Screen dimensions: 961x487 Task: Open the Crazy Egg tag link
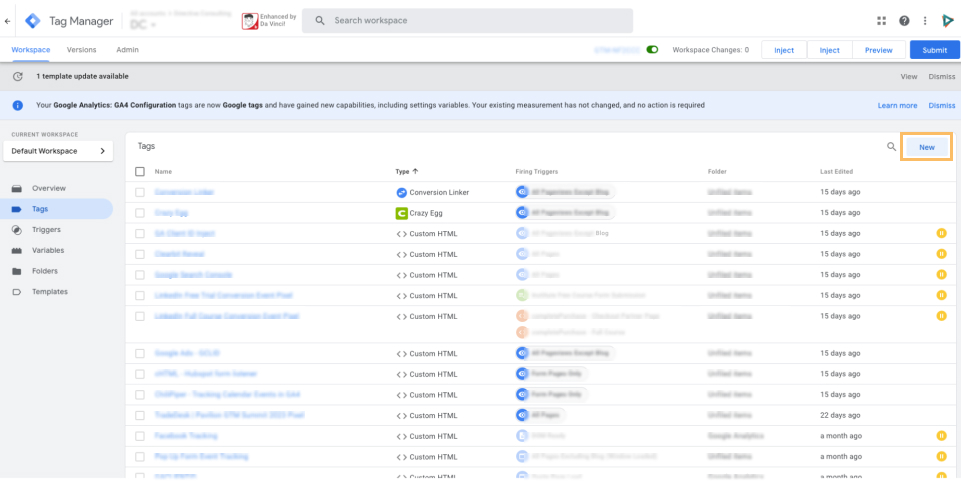pyautogui.click(x=172, y=213)
